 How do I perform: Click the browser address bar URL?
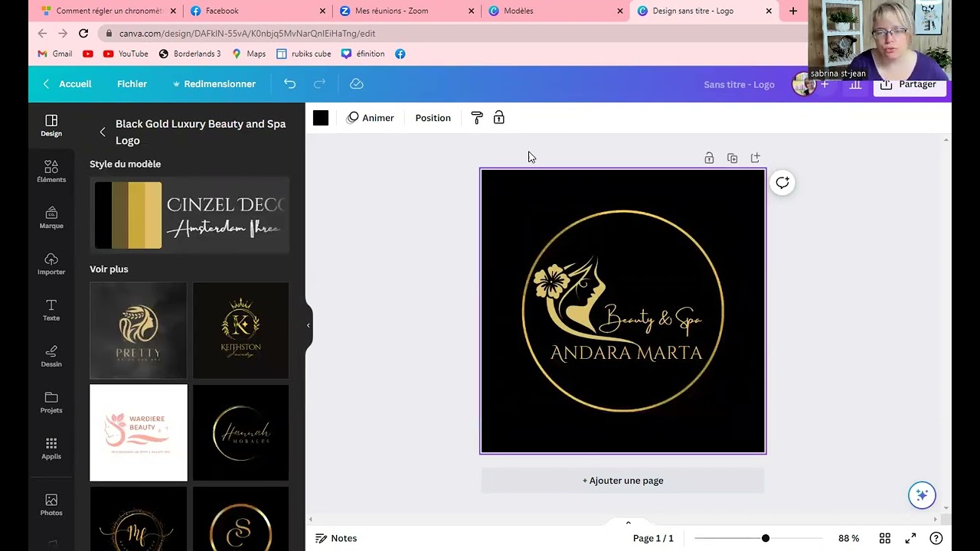pos(247,34)
